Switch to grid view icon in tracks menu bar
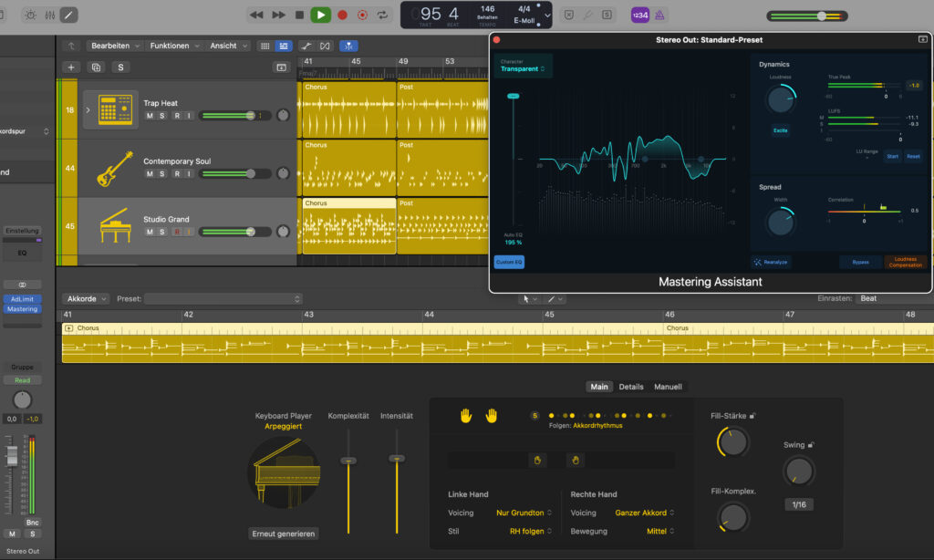This screenshot has width=934, height=560. [x=265, y=46]
